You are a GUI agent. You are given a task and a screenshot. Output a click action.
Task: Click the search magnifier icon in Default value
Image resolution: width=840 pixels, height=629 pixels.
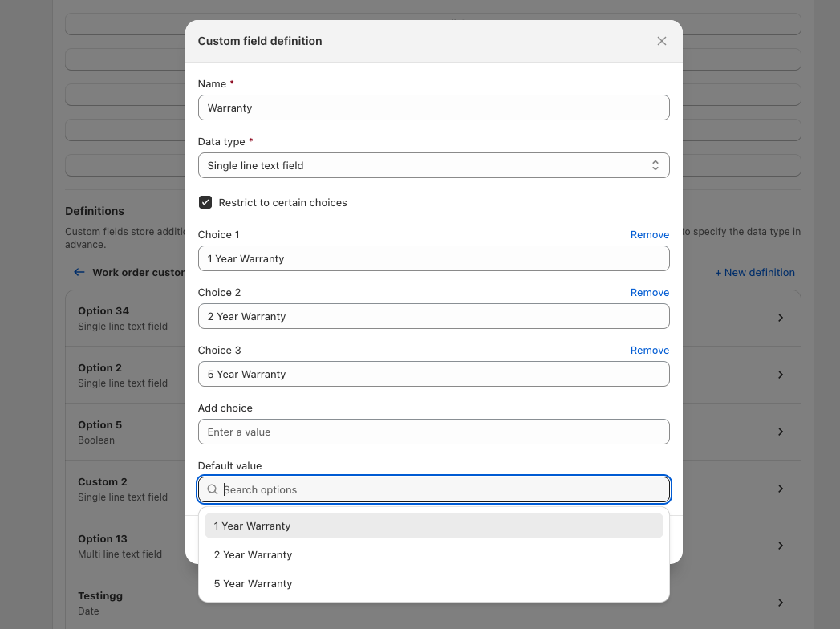213,489
